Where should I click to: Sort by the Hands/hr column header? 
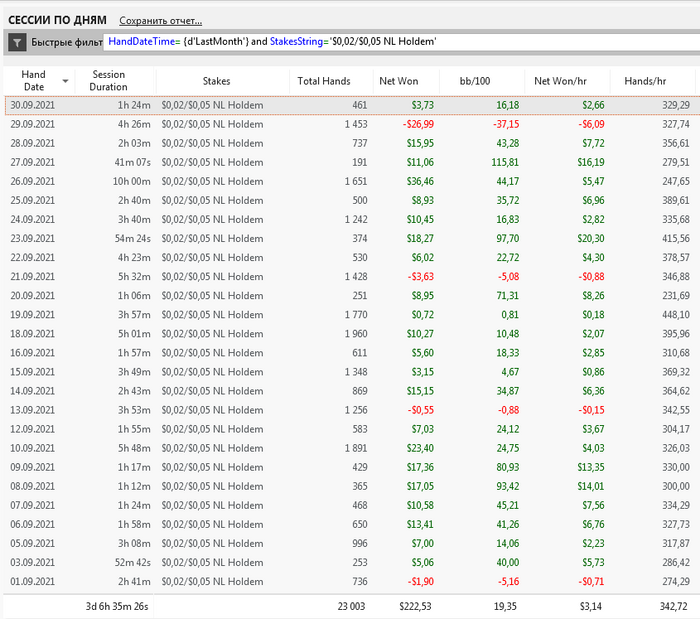645,80
